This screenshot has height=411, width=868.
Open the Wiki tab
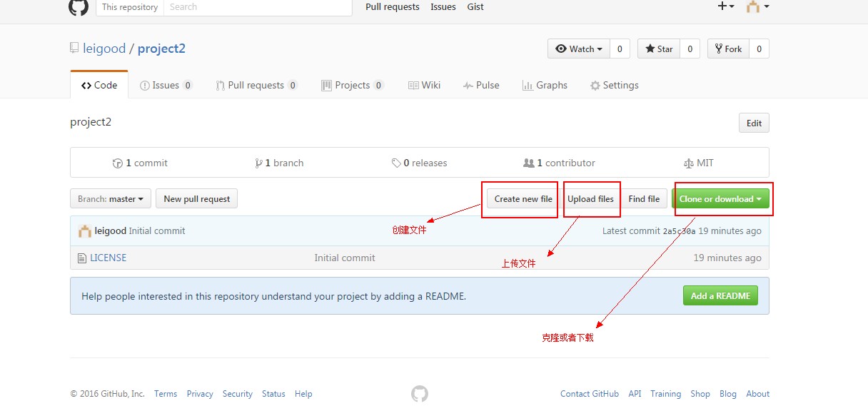click(425, 85)
